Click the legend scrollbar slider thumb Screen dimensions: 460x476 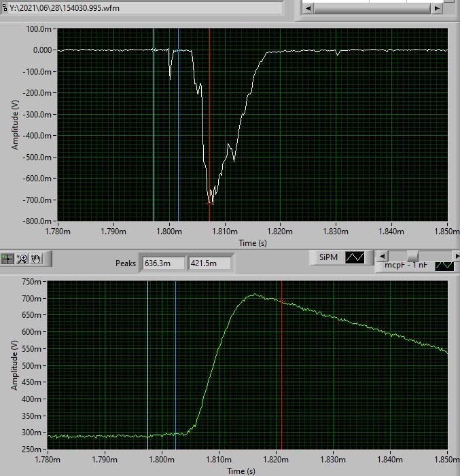tap(412, 256)
